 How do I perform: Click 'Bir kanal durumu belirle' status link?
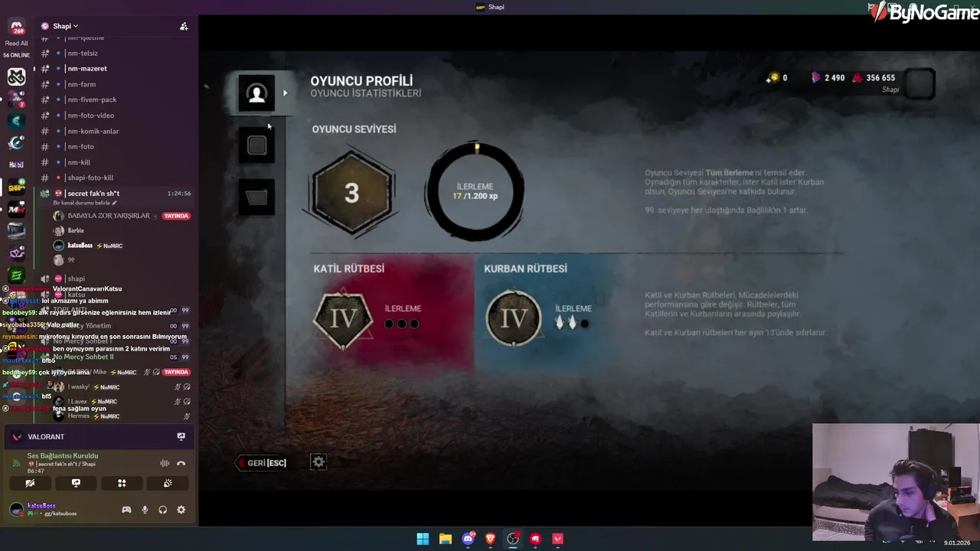coord(85,203)
